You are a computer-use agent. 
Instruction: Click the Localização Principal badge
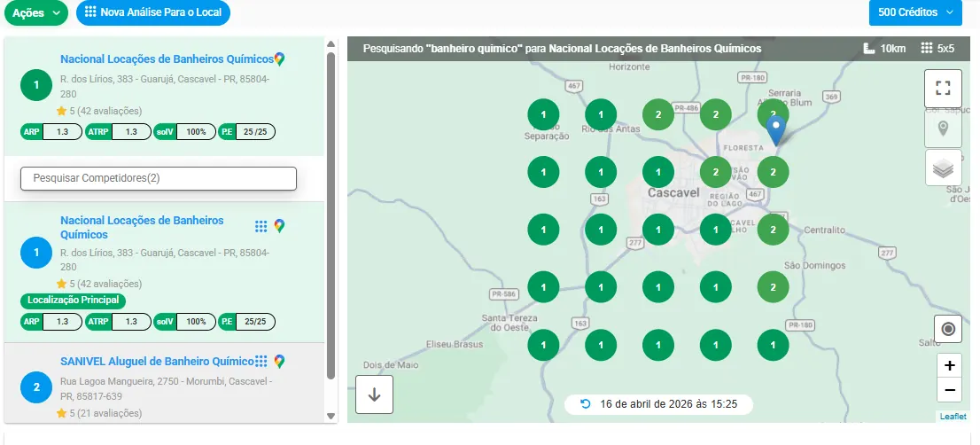pos(74,300)
